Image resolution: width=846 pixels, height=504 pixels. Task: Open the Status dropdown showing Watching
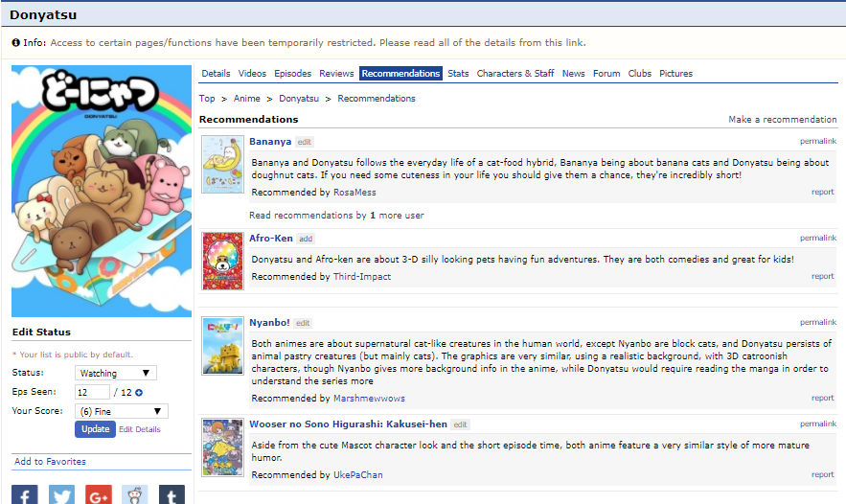pos(115,373)
